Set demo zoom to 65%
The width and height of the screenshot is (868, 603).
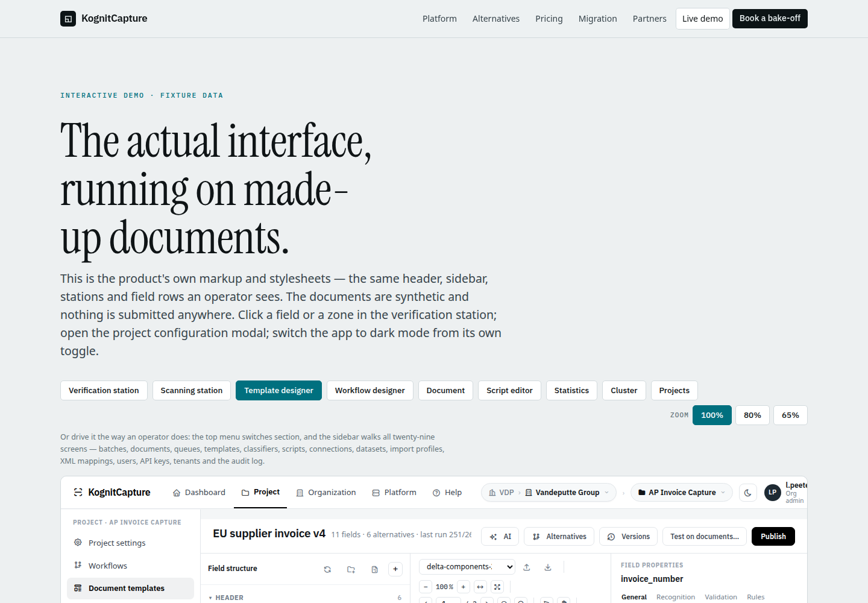pyautogui.click(x=790, y=415)
